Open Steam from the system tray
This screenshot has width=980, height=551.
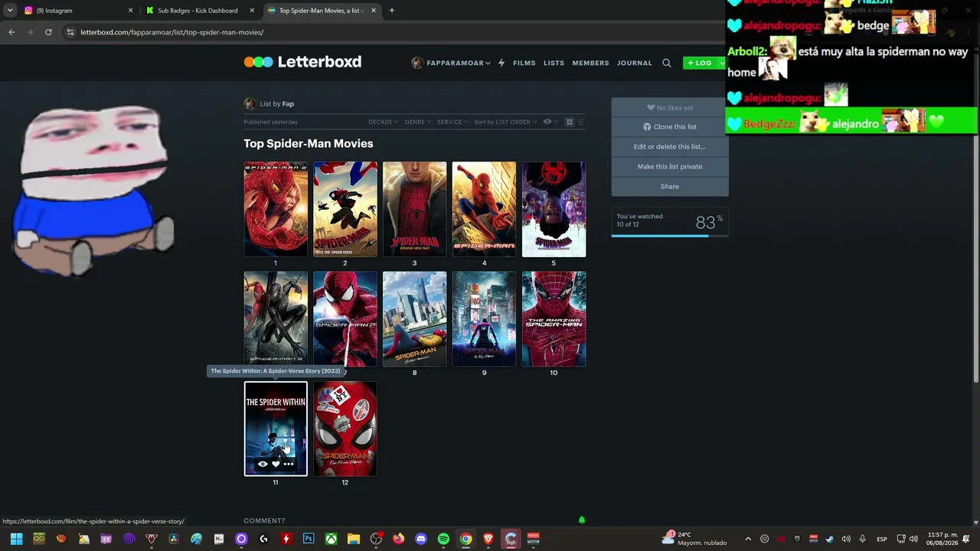tap(830, 539)
